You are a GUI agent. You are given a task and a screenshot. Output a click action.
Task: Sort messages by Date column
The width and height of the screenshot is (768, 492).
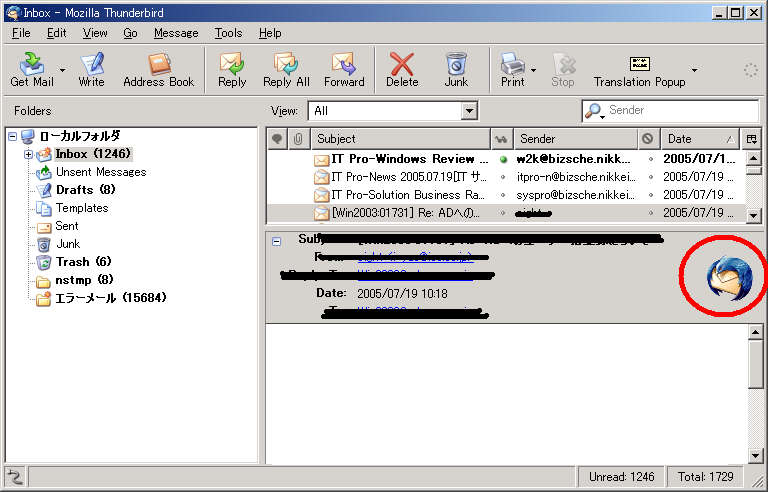tap(701, 139)
